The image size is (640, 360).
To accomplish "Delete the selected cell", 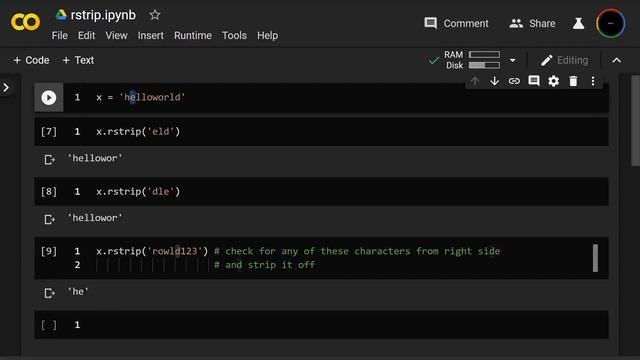I will pyautogui.click(x=573, y=81).
